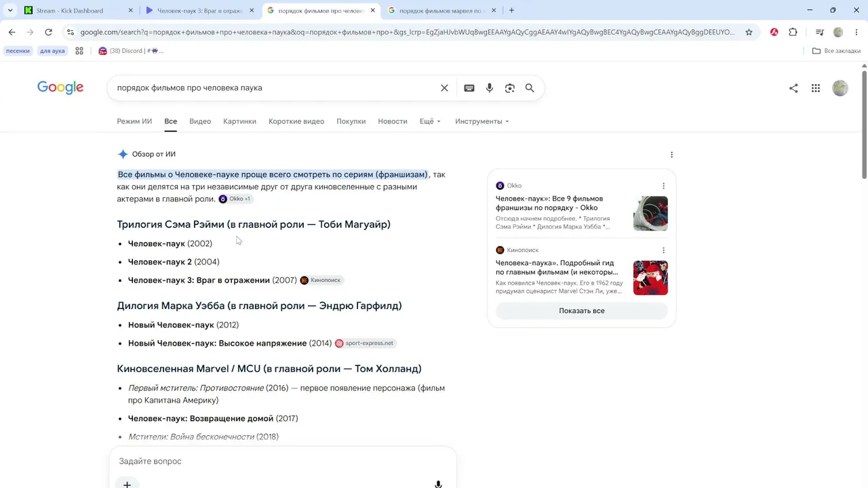Switch to the порядок фильмов марвел tab

pos(442,10)
